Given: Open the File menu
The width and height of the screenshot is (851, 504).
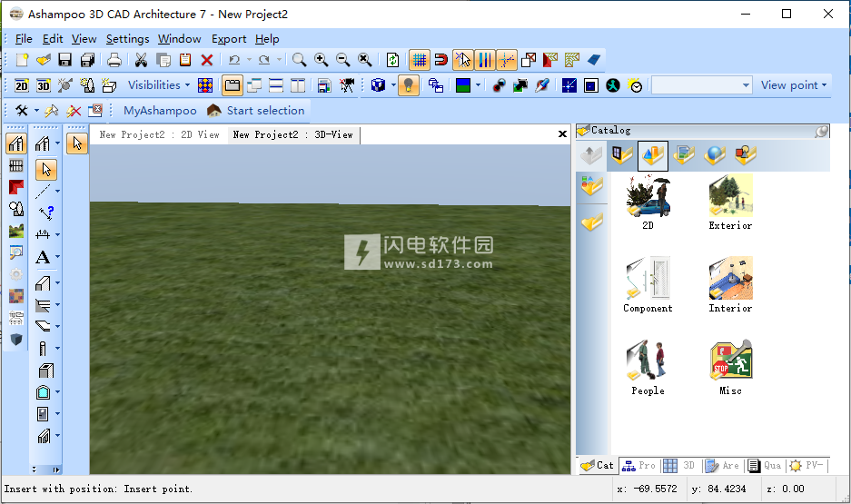Looking at the screenshot, I should pyautogui.click(x=24, y=39).
